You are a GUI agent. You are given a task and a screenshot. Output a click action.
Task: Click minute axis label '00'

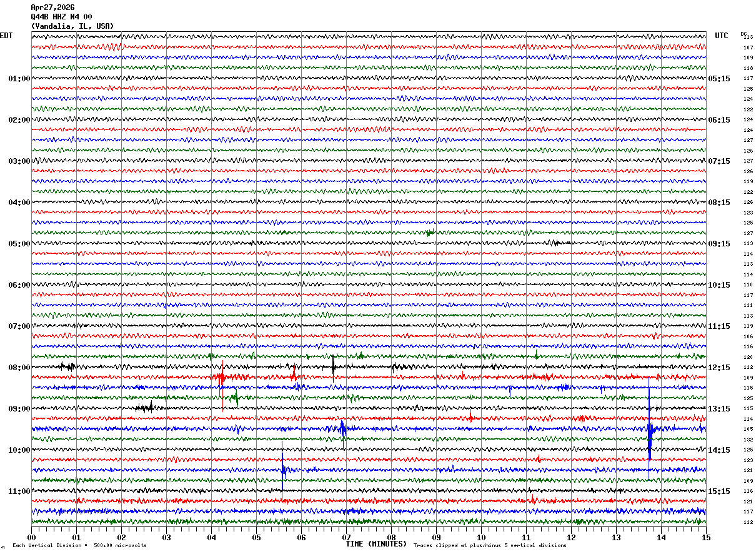pos(31,537)
